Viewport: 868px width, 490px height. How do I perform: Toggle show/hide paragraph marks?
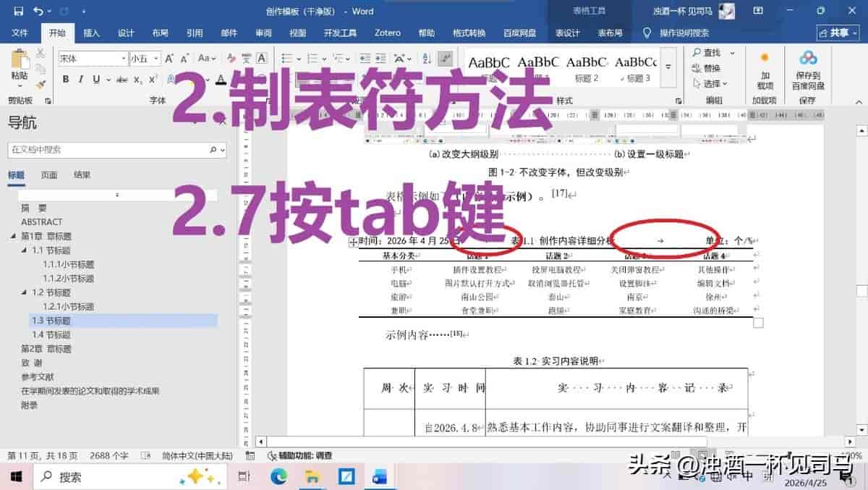(x=446, y=59)
